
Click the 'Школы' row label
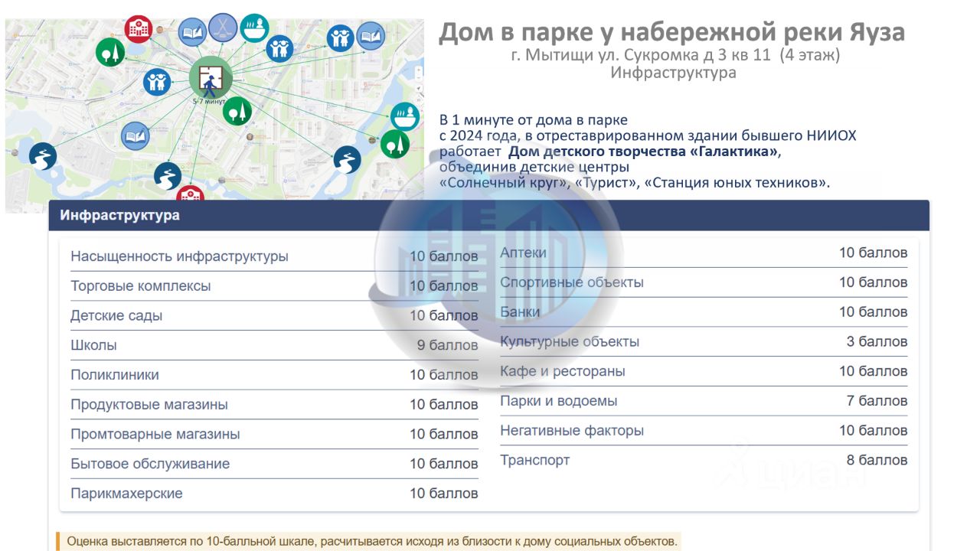(x=93, y=345)
